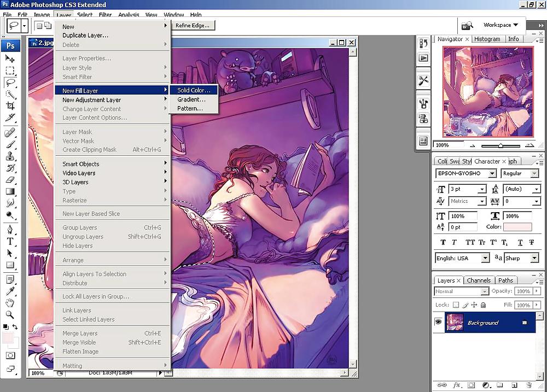Click the Navigator zoom percentage field
Image resolution: width=547 pixels, height=392 pixels.
(448, 145)
